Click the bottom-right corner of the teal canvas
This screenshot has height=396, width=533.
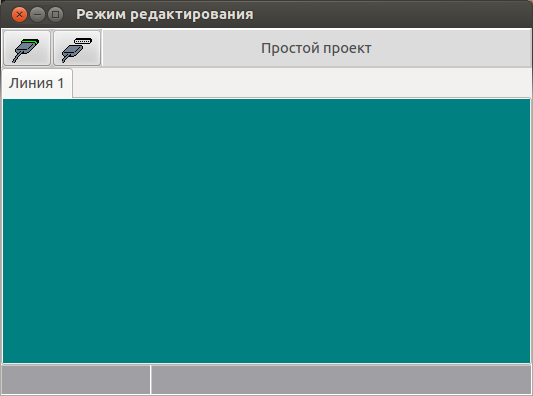[x=529, y=361]
